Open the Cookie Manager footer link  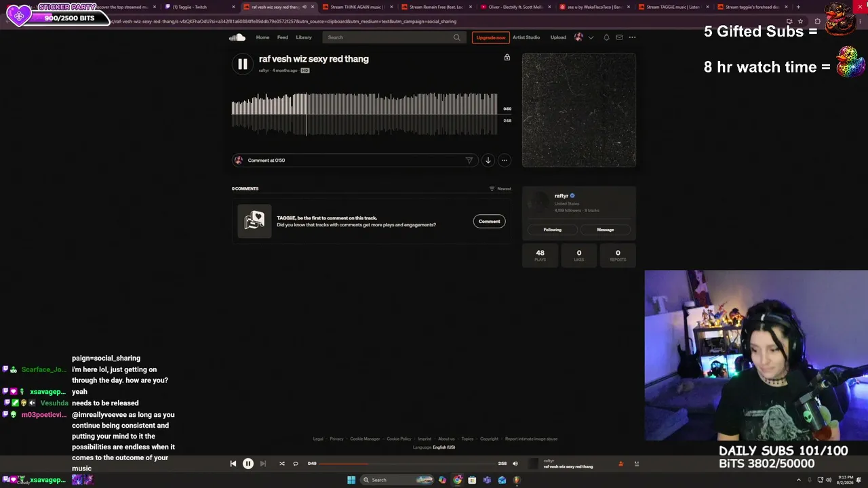(x=365, y=439)
